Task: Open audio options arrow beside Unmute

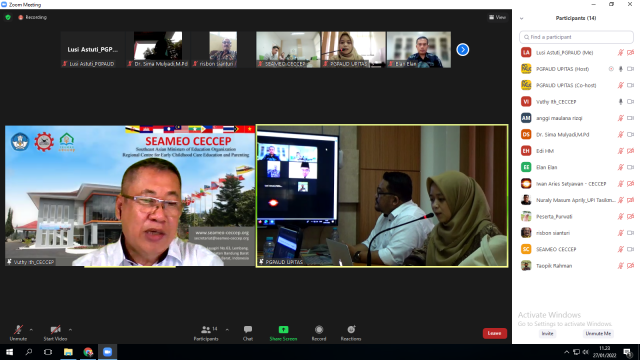Action: click(31, 329)
